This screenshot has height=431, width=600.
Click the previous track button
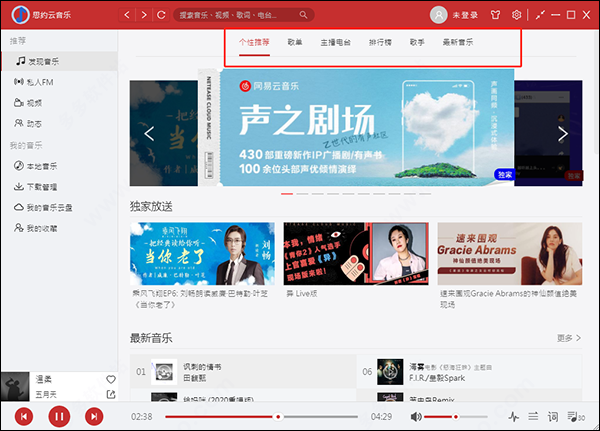coord(24,416)
